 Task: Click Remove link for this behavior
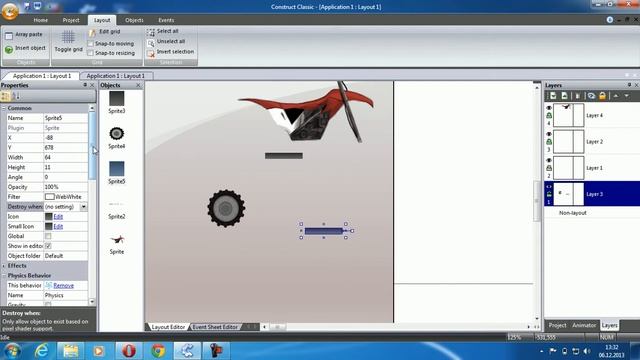(63, 285)
